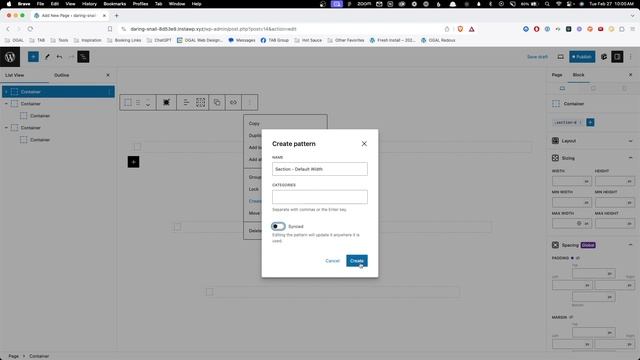Click the Global badge next to Spacing
The image size is (640, 360).
pos(588,245)
